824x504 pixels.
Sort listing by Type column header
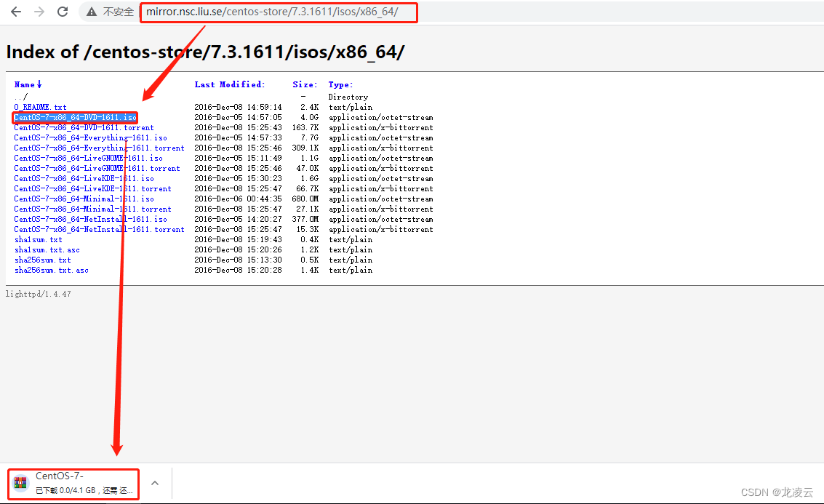[x=340, y=84]
